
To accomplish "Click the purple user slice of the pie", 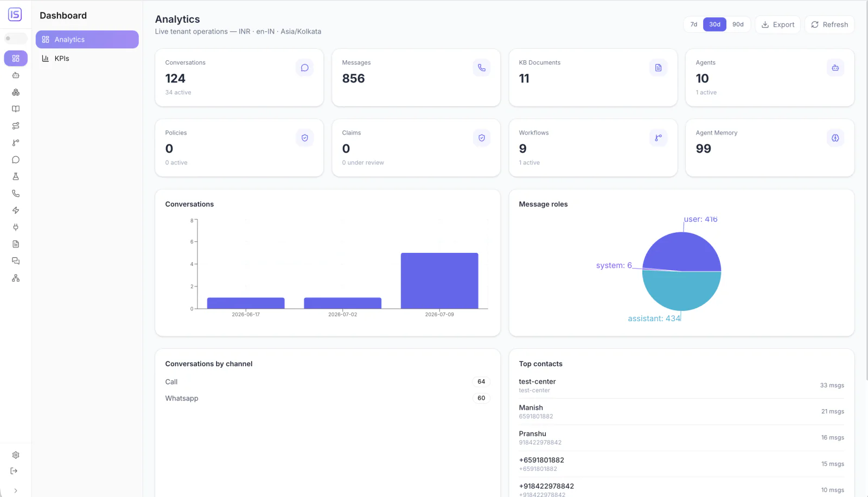I will coord(682,251).
